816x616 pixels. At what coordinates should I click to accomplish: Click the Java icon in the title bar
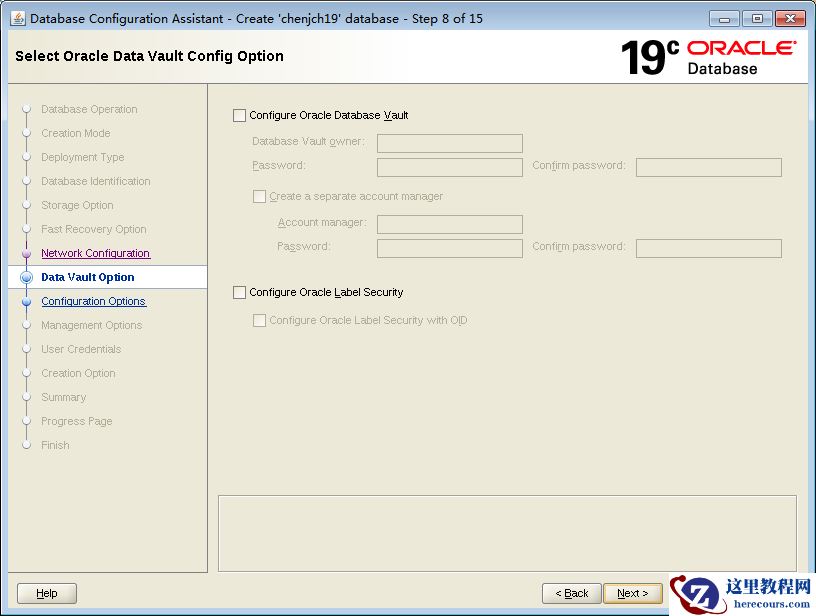[18, 19]
